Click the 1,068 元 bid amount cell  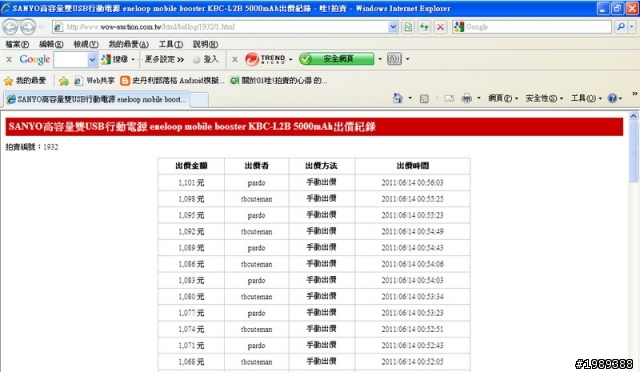tap(191, 362)
